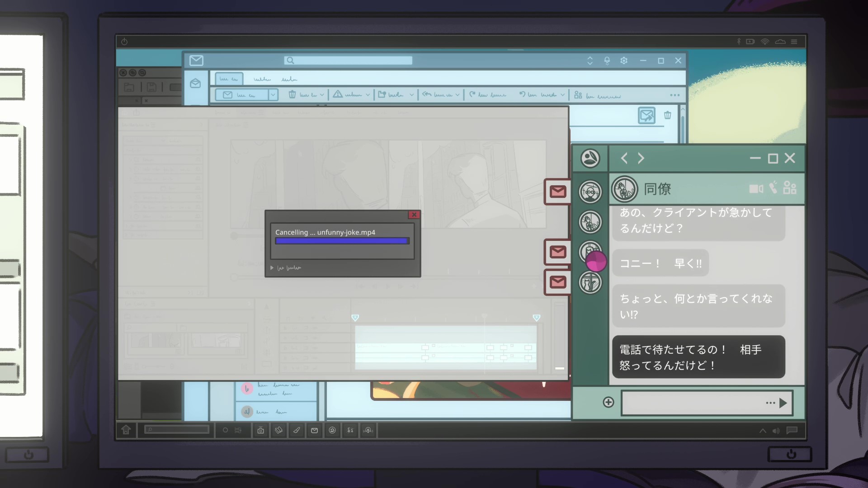Click the cancelling progress bar

click(x=342, y=241)
